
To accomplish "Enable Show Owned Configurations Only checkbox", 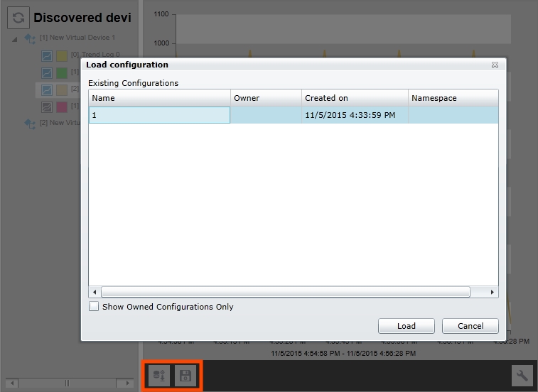I will pos(94,307).
